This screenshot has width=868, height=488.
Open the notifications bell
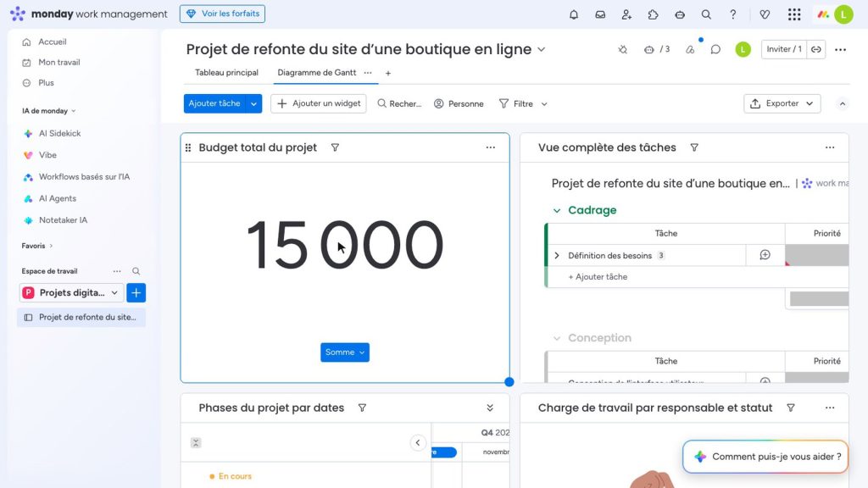(x=574, y=14)
